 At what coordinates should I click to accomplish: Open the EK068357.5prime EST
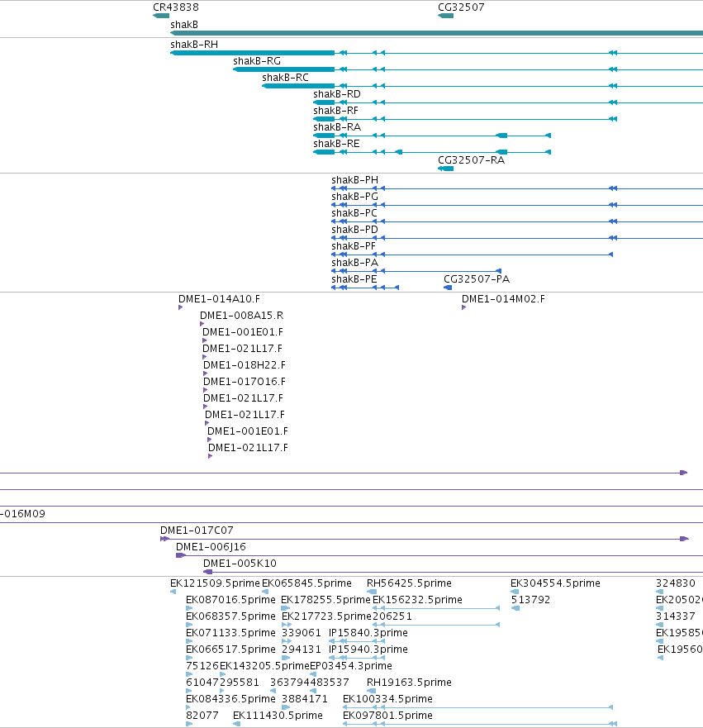pos(189,625)
